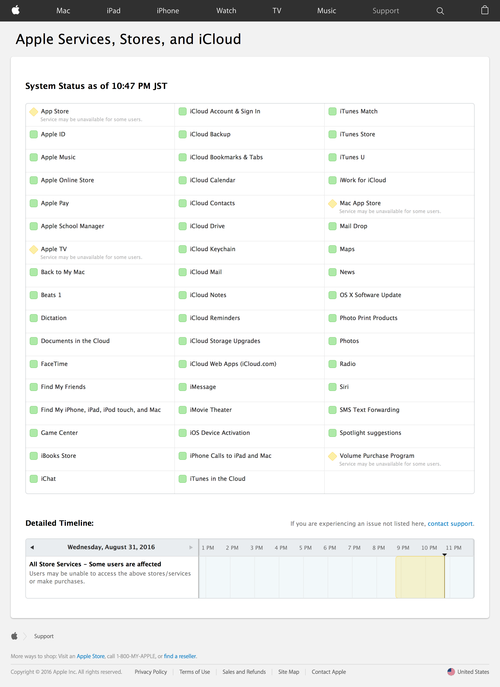Image resolution: width=500 pixels, height=687 pixels.
Task: Click the Photo Print Products label
Action: click(x=369, y=318)
